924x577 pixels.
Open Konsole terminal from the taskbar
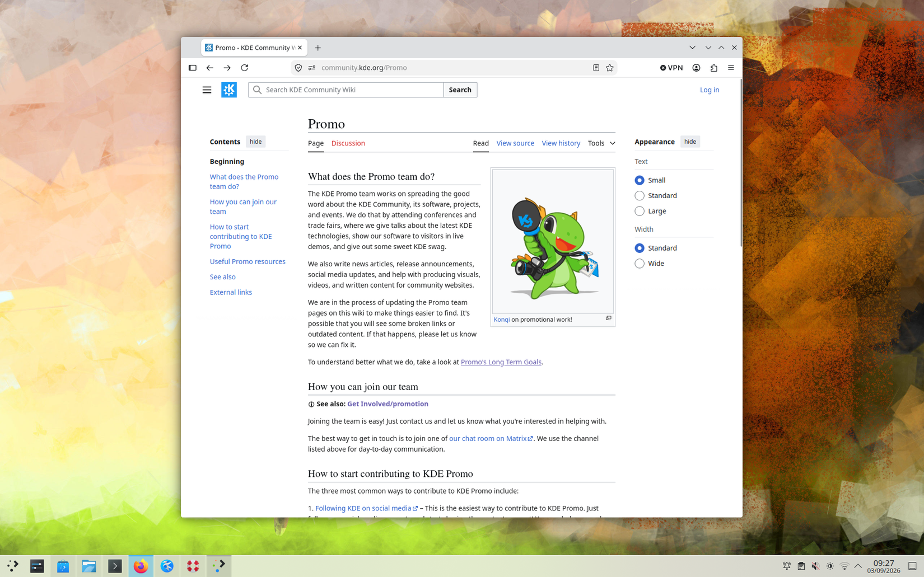coord(115,566)
